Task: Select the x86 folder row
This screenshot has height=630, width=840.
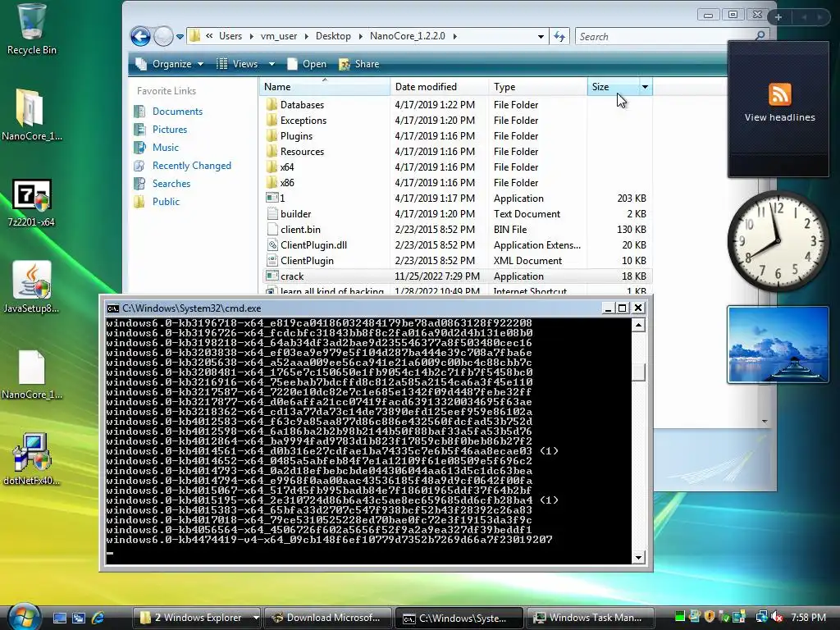Action: [x=457, y=182]
